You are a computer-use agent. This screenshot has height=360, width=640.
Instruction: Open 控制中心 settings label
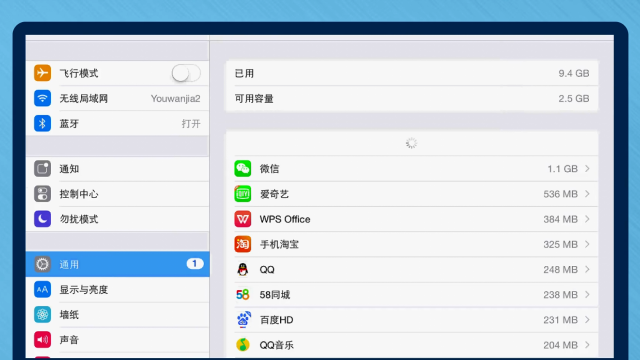click(79, 194)
